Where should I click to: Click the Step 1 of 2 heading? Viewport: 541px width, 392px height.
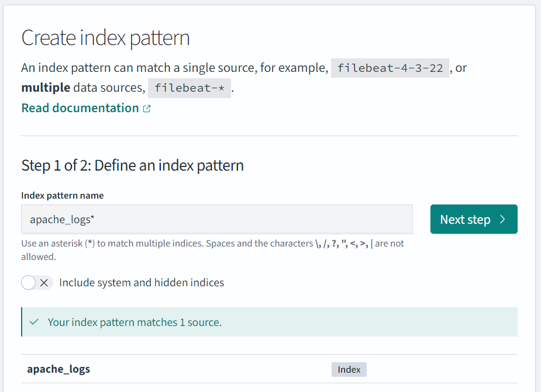pos(132,165)
